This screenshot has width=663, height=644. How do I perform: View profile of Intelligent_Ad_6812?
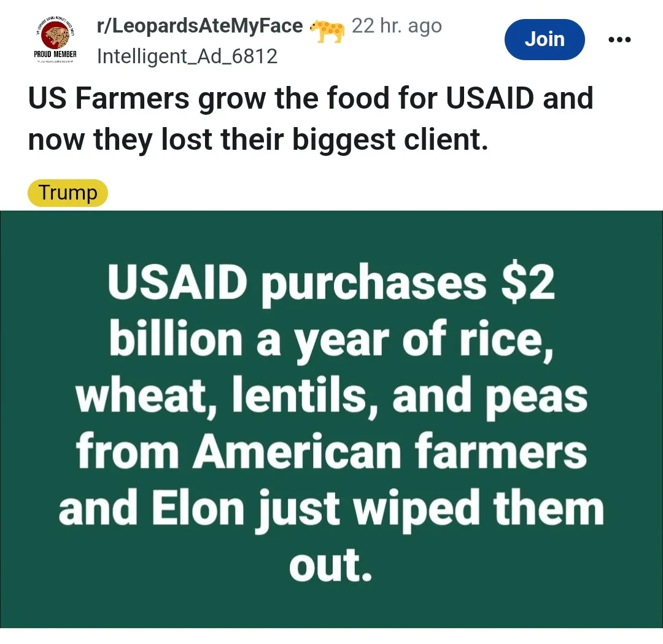pyautogui.click(x=187, y=56)
